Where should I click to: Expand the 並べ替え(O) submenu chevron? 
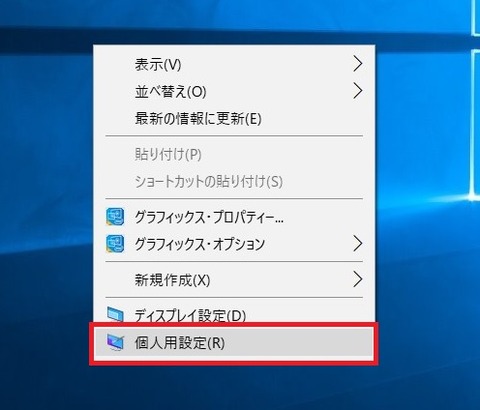point(358,91)
